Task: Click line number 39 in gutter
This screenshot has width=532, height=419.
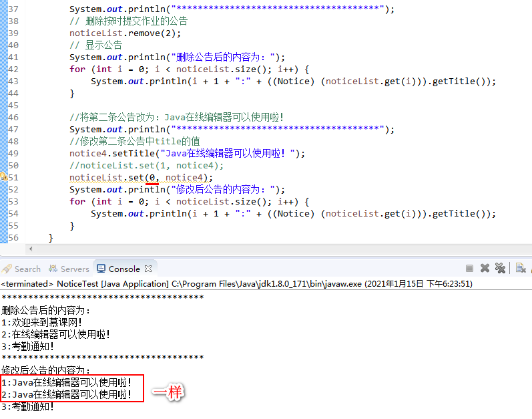Action: (x=13, y=33)
